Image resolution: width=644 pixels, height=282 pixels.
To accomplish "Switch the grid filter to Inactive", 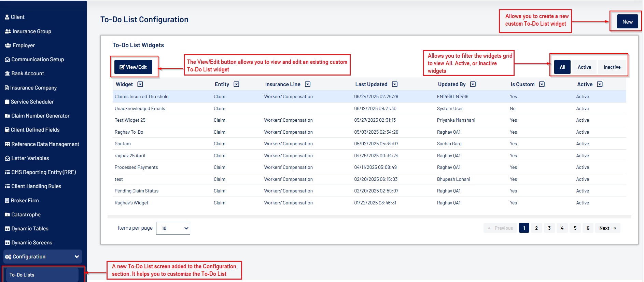I will point(612,67).
